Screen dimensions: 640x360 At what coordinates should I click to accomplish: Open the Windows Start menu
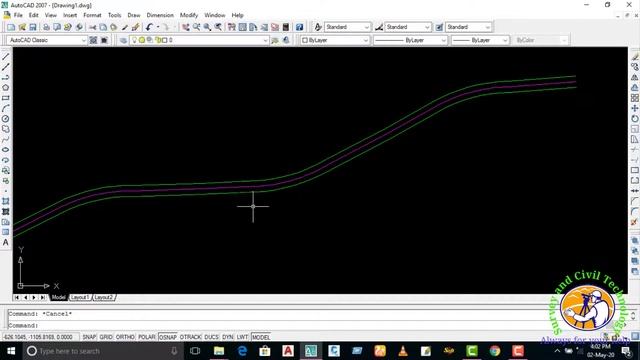[x=11, y=351]
